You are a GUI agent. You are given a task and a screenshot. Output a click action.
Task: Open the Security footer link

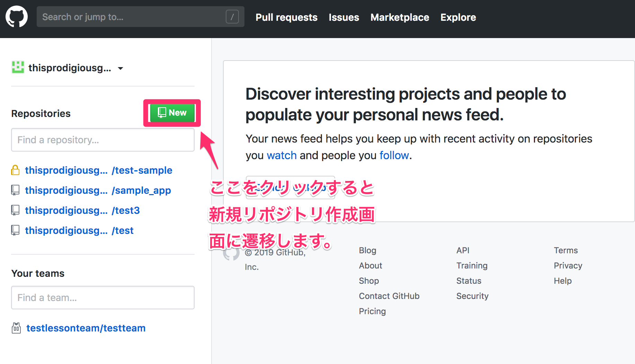pos(472,296)
